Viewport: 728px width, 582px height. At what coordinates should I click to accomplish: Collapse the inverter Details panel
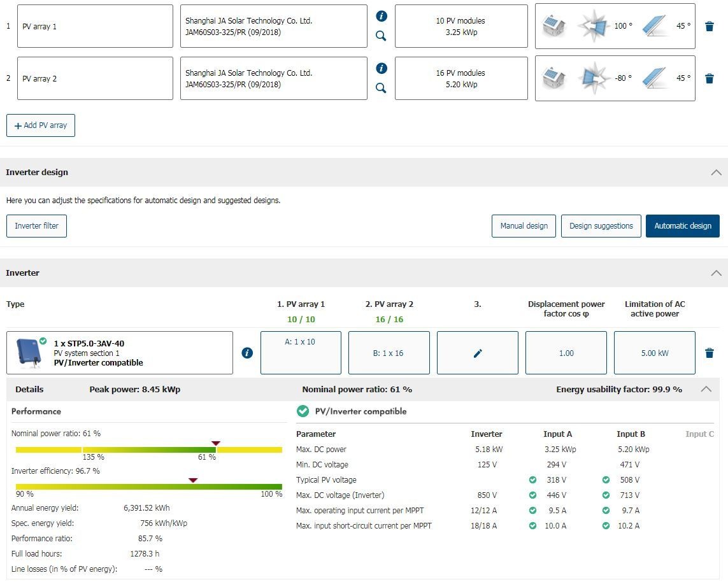pyautogui.click(x=706, y=389)
